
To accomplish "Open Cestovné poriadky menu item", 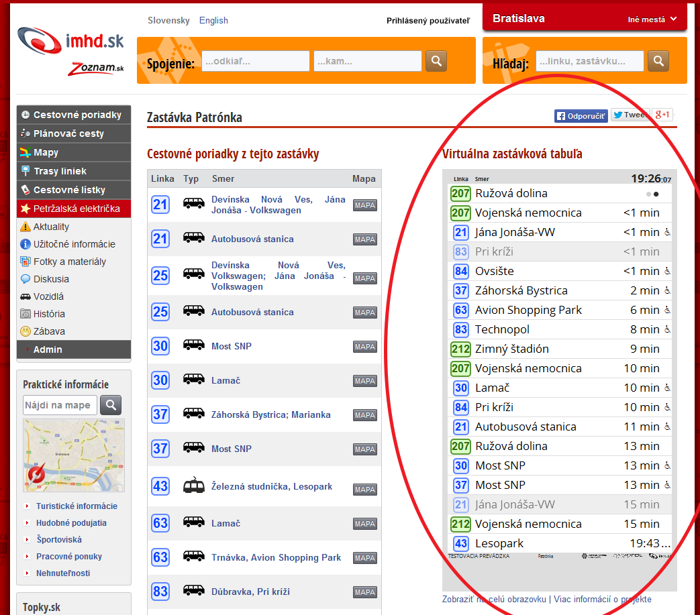I will (x=77, y=115).
